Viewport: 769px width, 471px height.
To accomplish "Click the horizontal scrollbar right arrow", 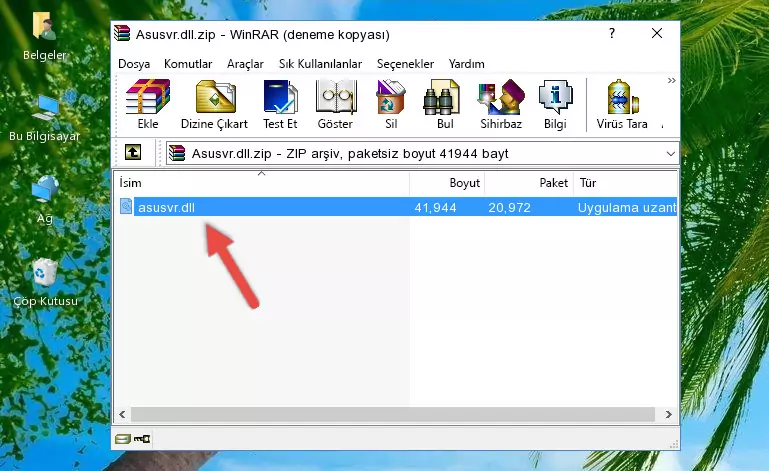I will click(x=668, y=415).
